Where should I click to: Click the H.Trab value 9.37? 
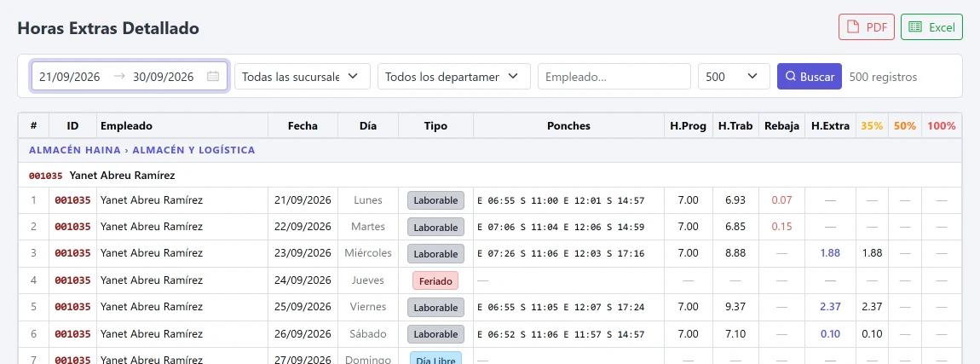pyautogui.click(x=735, y=307)
